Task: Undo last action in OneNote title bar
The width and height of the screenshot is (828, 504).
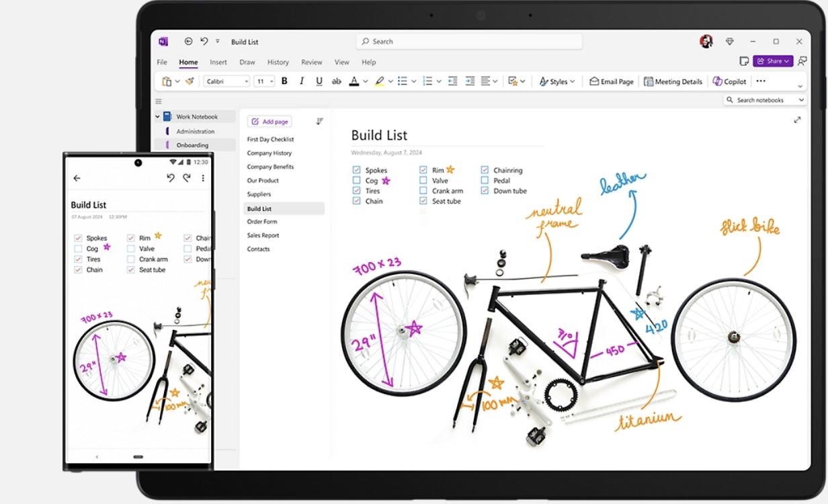Action: (x=204, y=42)
